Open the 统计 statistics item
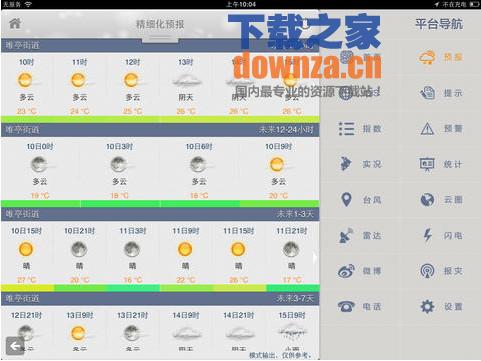Viewport: 481px width, 361px height. coord(441,164)
